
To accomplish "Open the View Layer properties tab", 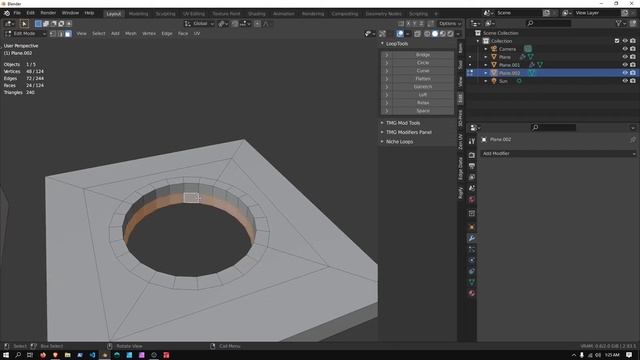I will [472, 177].
